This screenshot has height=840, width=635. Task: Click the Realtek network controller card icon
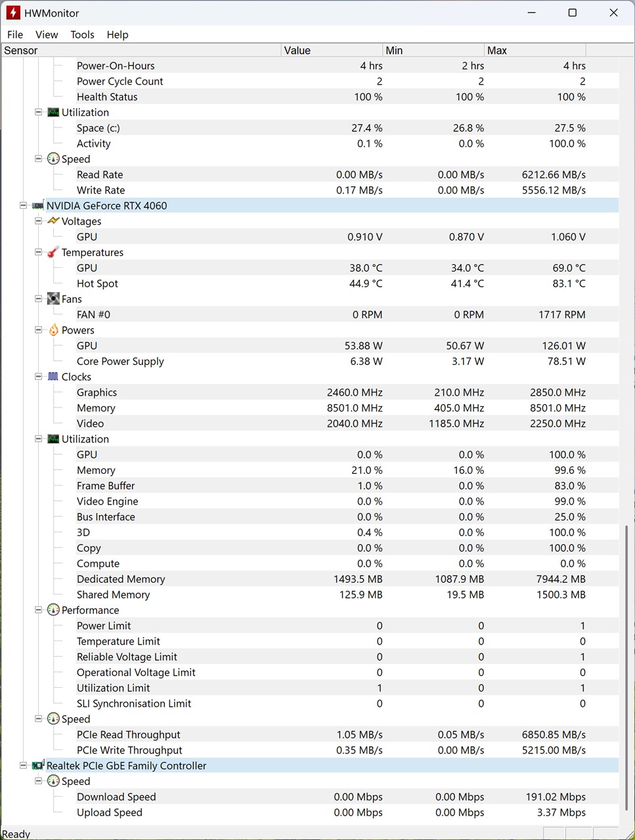click(38, 766)
